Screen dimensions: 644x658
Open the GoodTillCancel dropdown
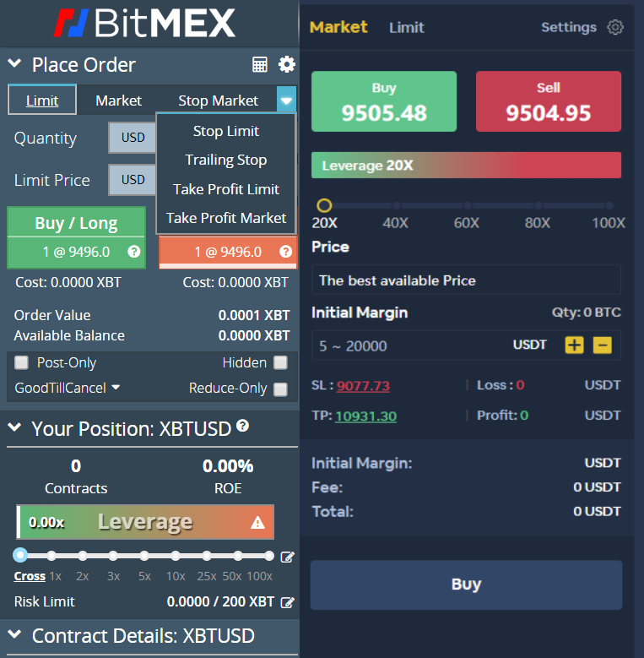point(68,388)
